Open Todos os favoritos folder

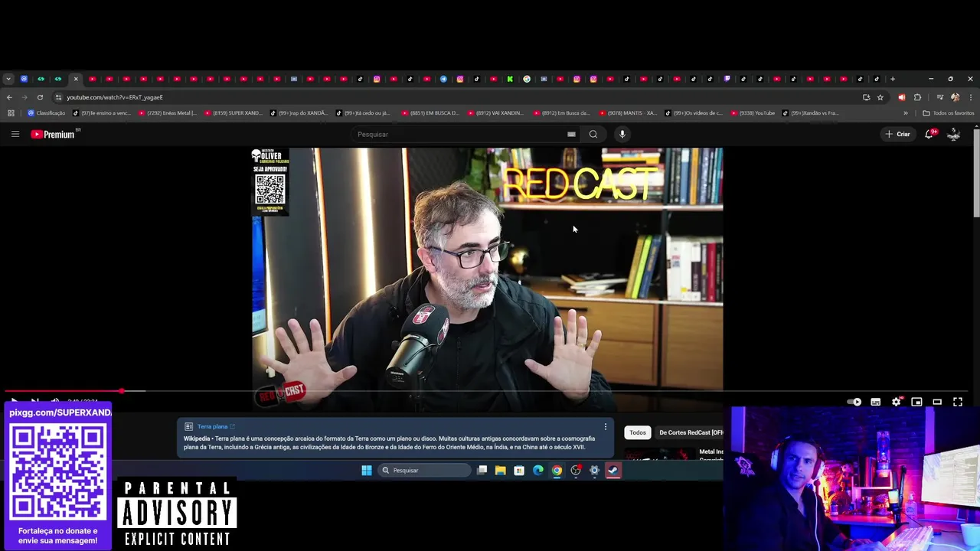click(x=949, y=113)
